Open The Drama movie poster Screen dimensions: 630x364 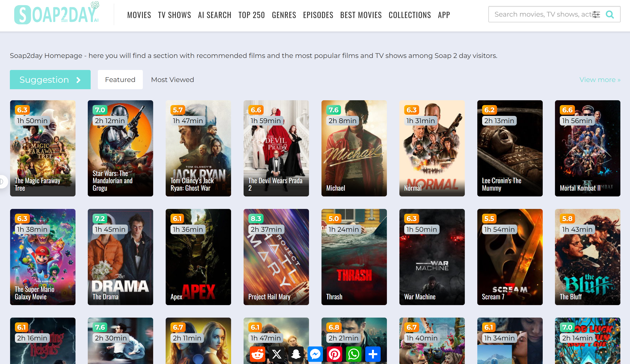(120, 257)
